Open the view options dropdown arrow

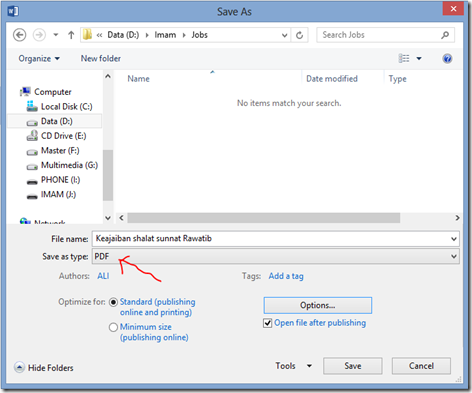tap(419, 59)
